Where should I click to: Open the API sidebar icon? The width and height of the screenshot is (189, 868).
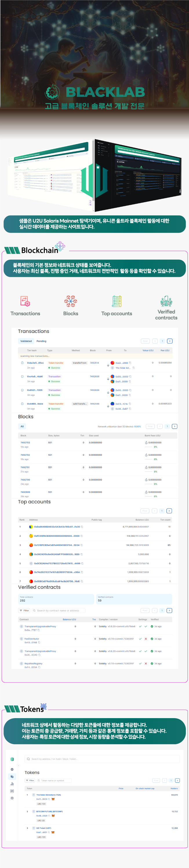12,791
